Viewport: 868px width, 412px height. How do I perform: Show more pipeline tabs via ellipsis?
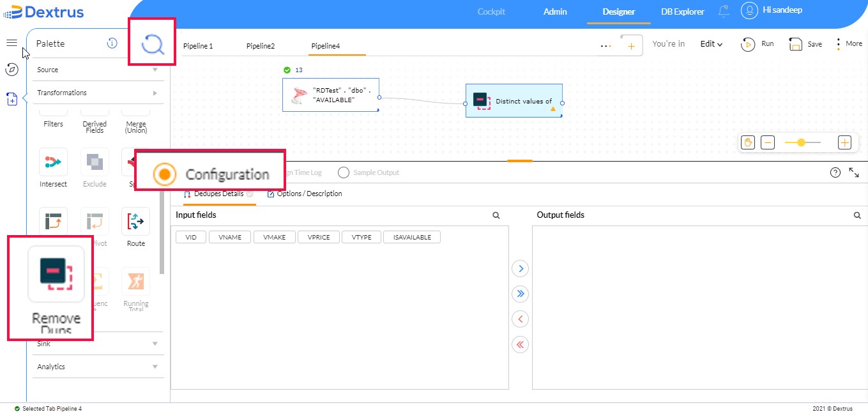(605, 46)
